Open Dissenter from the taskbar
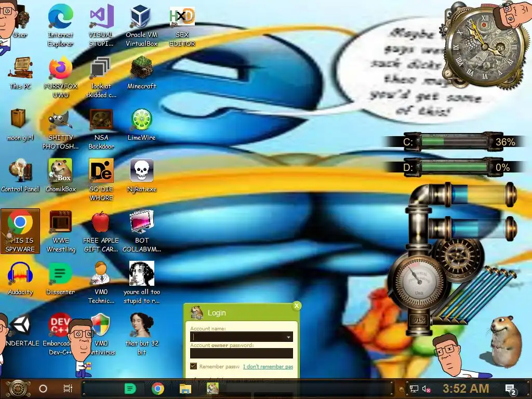The width and height of the screenshot is (532, 399). pos(130,389)
